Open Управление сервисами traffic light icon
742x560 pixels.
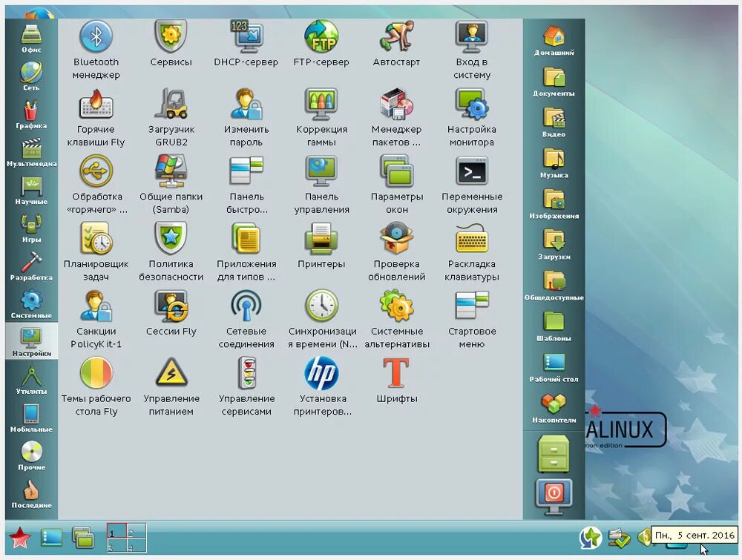[x=246, y=387]
